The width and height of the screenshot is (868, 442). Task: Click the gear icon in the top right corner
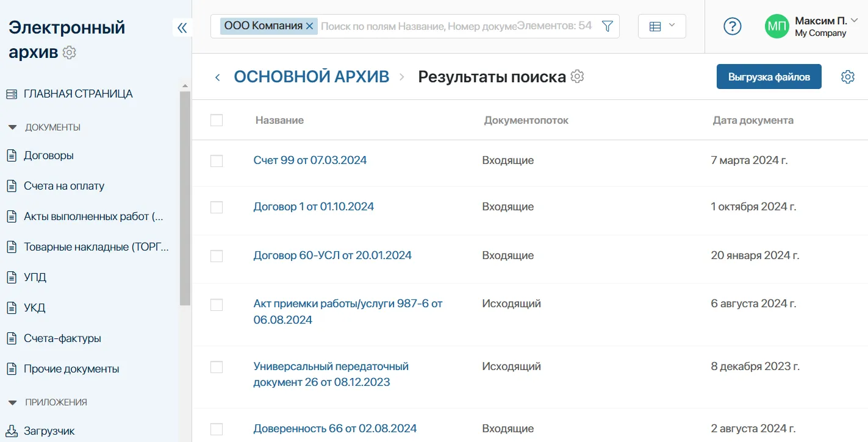(847, 76)
